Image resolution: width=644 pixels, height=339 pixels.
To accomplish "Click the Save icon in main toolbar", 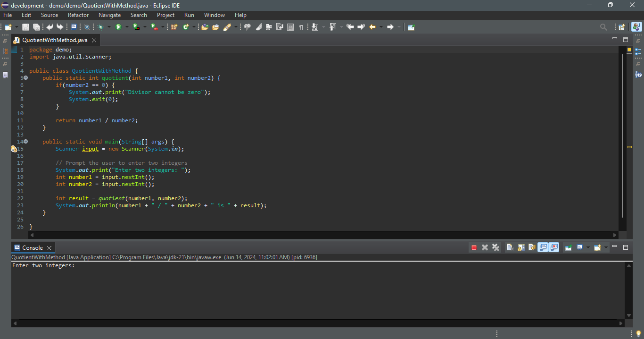I will pos(25,27).
